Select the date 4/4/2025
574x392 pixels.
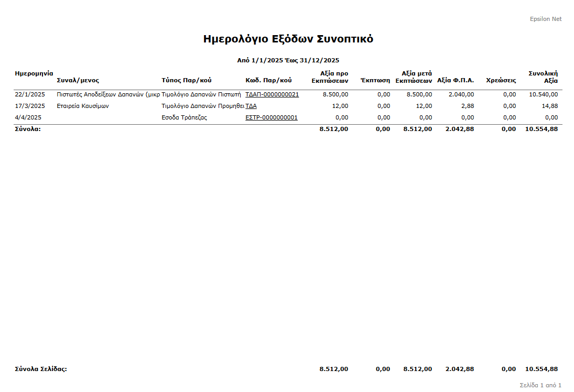tap(28, 117)
